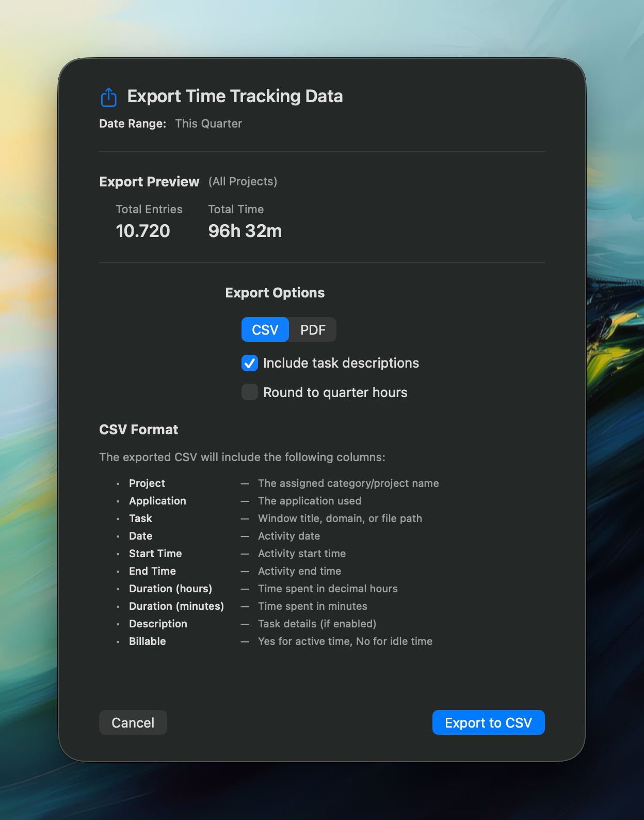
Task: Click the Total Time value 96h 32m
Action: (x=245, y=230)
